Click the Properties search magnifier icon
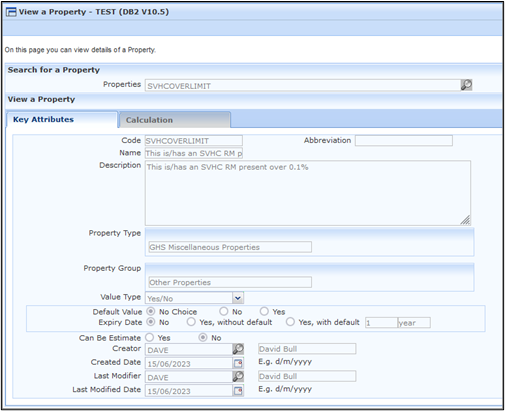Screen dimensions: 505x411 466,85
